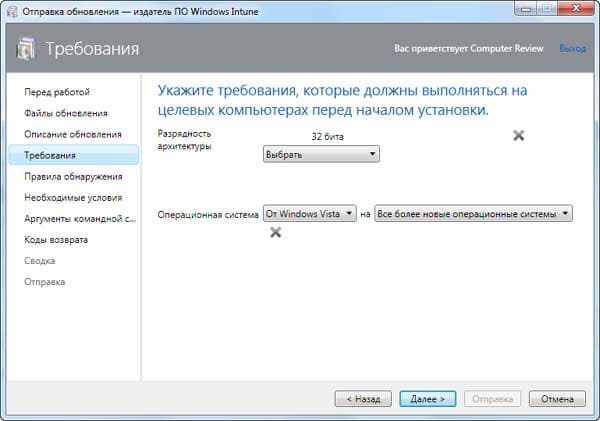Open the Необходимые условия step
Viewport: 600px width, 421px height.
pyautogui.click(x=73, y=197)
